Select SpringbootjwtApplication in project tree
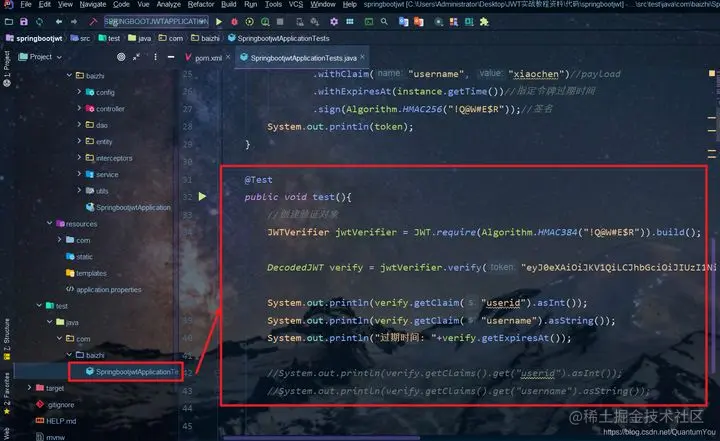720x441 pixels. pos(129,207)
